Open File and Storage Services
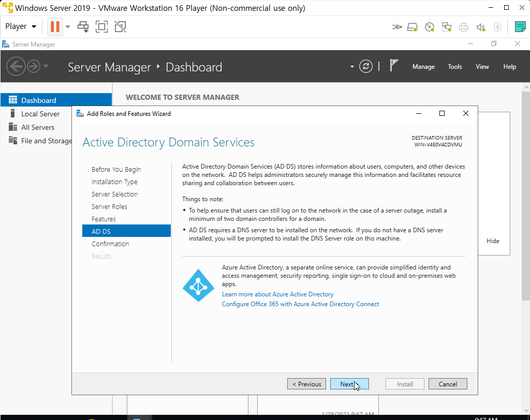 point(46,141)
